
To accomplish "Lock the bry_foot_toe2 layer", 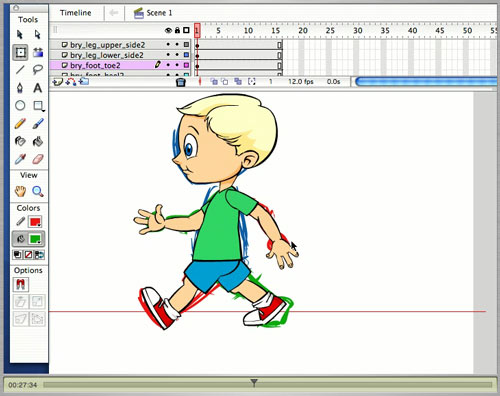I will (x=177, y=65).
